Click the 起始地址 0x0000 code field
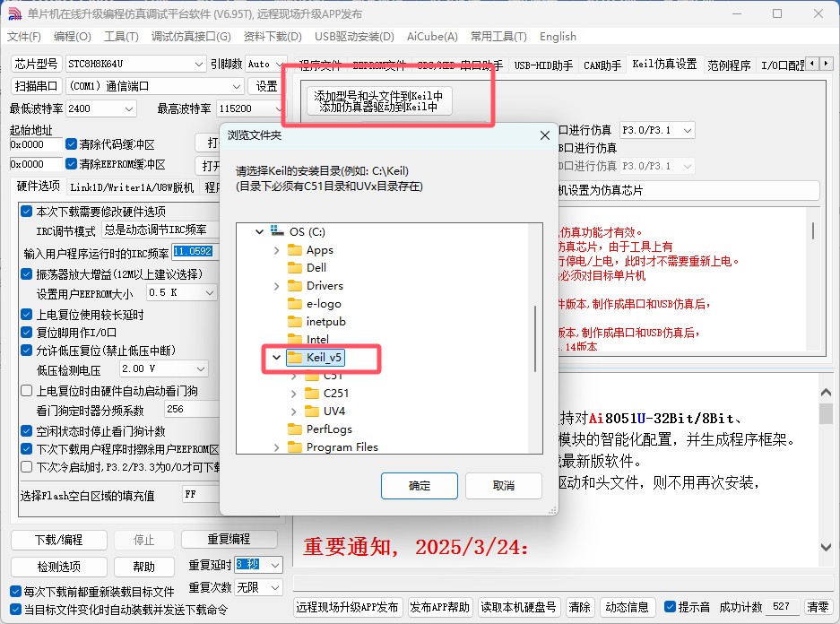 (36, 144)
